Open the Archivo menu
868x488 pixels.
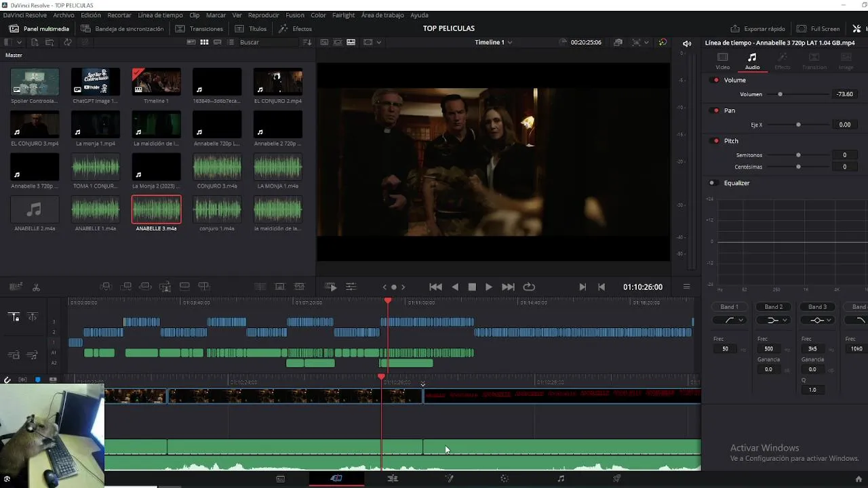point(64,15)
